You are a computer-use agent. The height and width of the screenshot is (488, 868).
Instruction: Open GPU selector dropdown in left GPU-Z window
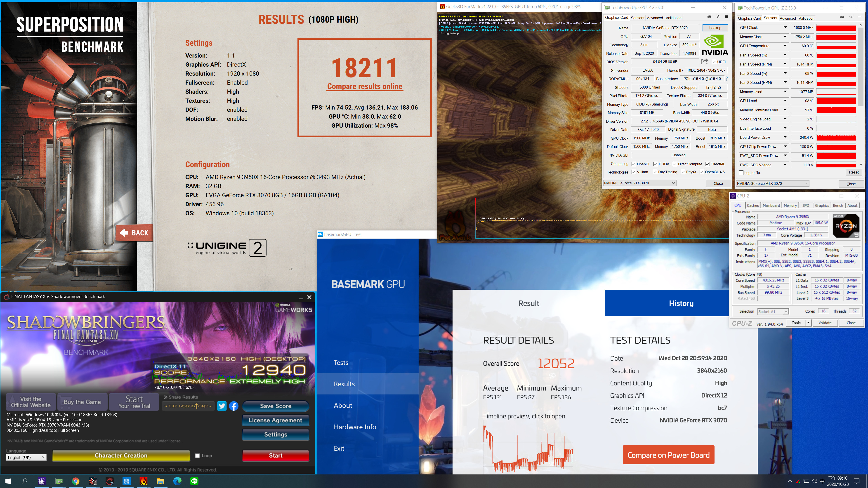(x=639, y=183)
